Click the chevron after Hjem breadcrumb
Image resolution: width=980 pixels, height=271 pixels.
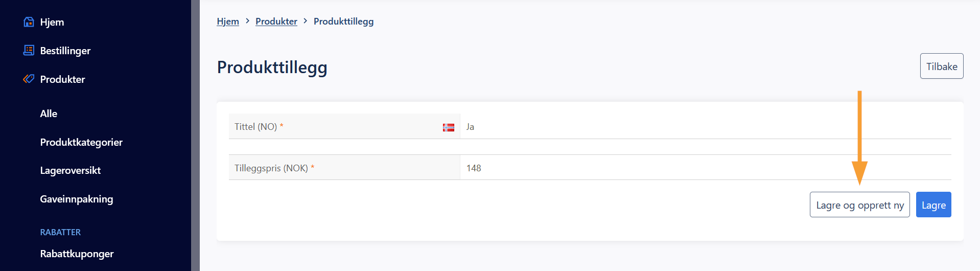pos(247,21)
